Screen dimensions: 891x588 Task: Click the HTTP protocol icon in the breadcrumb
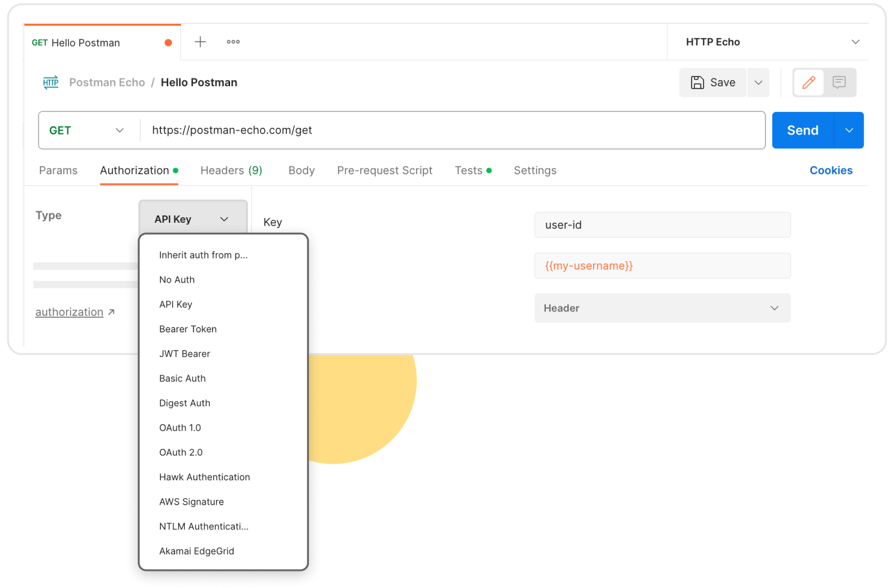pyautogui.click(x=51, y=82)
